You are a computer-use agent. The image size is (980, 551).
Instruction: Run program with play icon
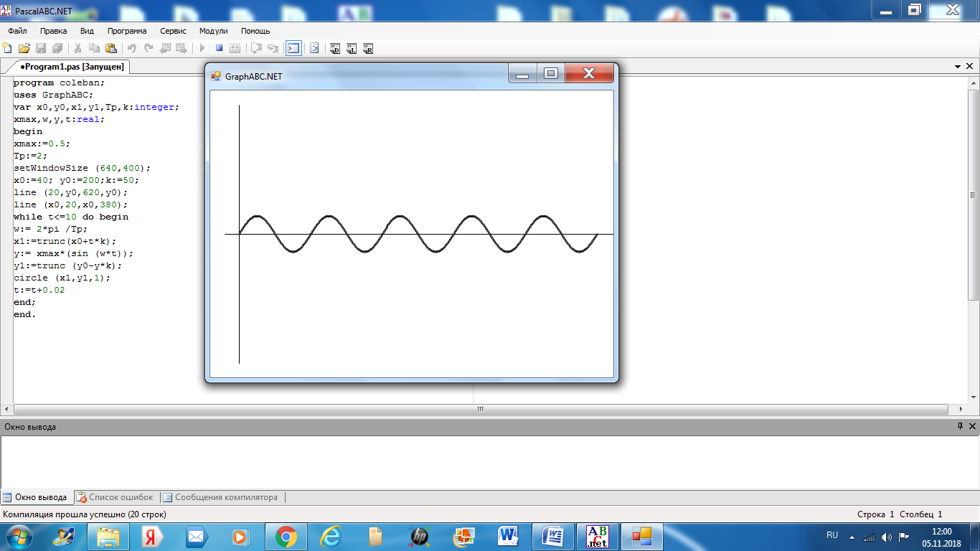[x=202, y=48]
